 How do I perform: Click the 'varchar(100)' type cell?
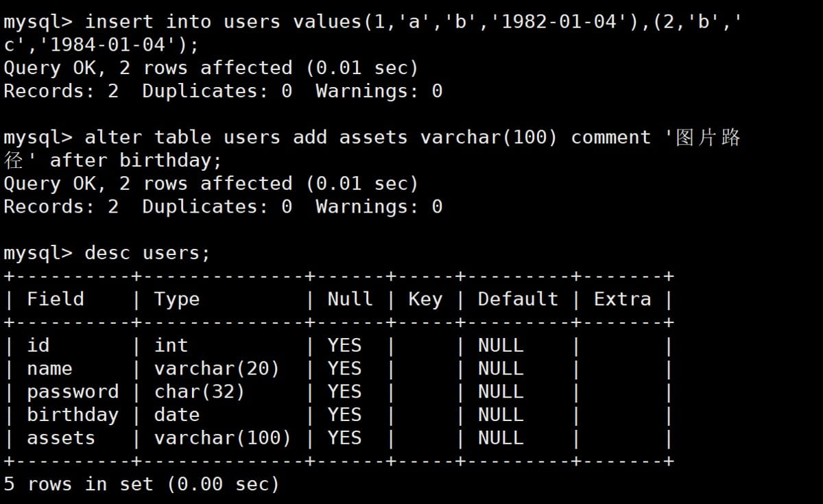[x=222, y=438]
